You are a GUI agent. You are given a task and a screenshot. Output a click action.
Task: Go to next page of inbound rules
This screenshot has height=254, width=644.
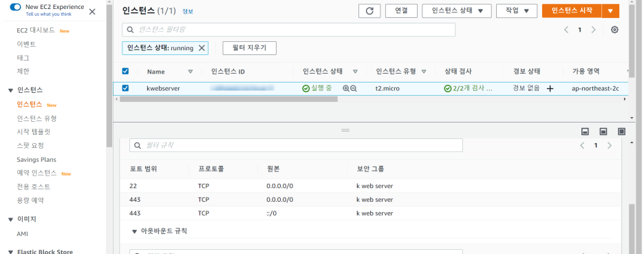point(610,145)
